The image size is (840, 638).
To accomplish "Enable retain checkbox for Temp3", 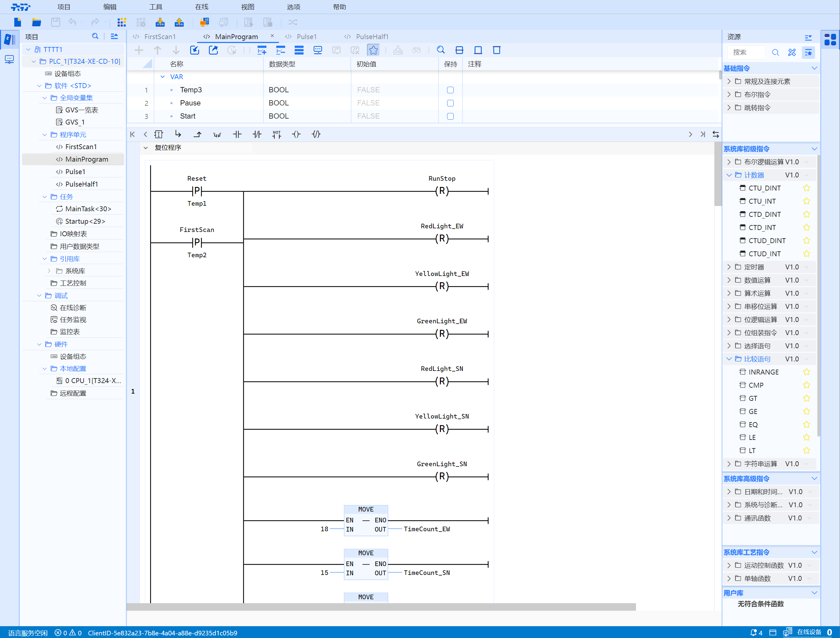I will [450, 90].
